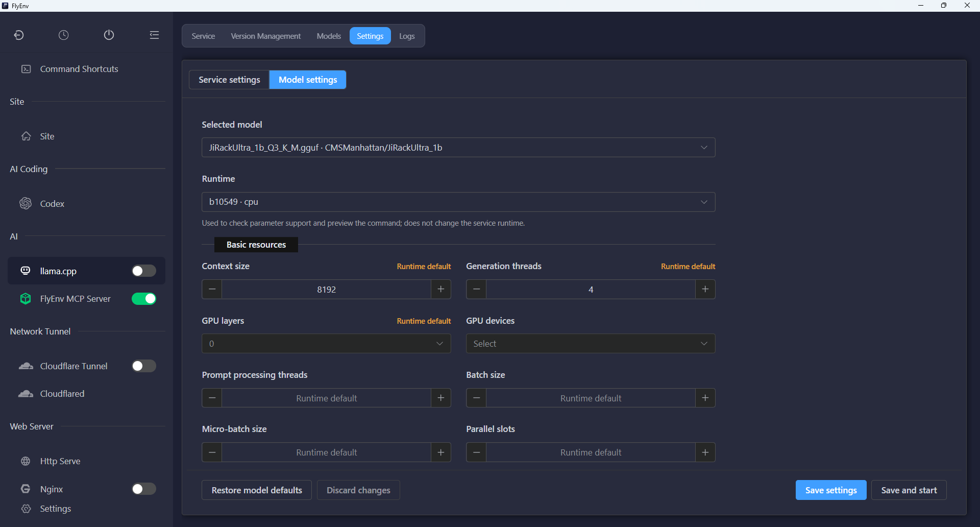
Task: Open the Service settings sub-tab
Action: pos(229,80)
